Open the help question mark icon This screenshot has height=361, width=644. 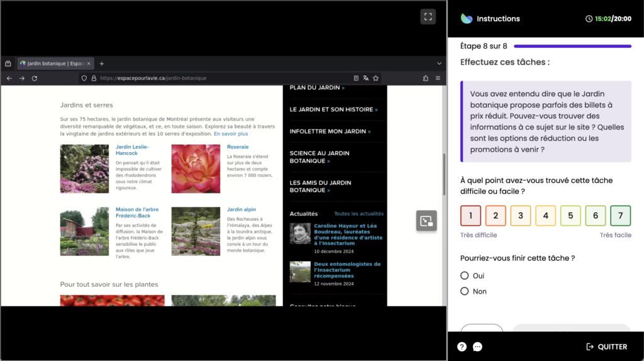click(x=462, y=347)
